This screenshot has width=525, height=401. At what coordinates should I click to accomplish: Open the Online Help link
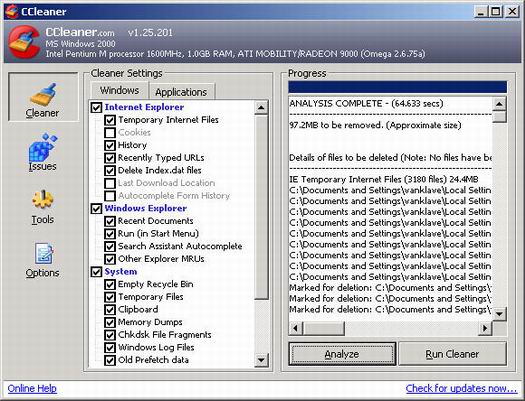(x=32, y=388)
